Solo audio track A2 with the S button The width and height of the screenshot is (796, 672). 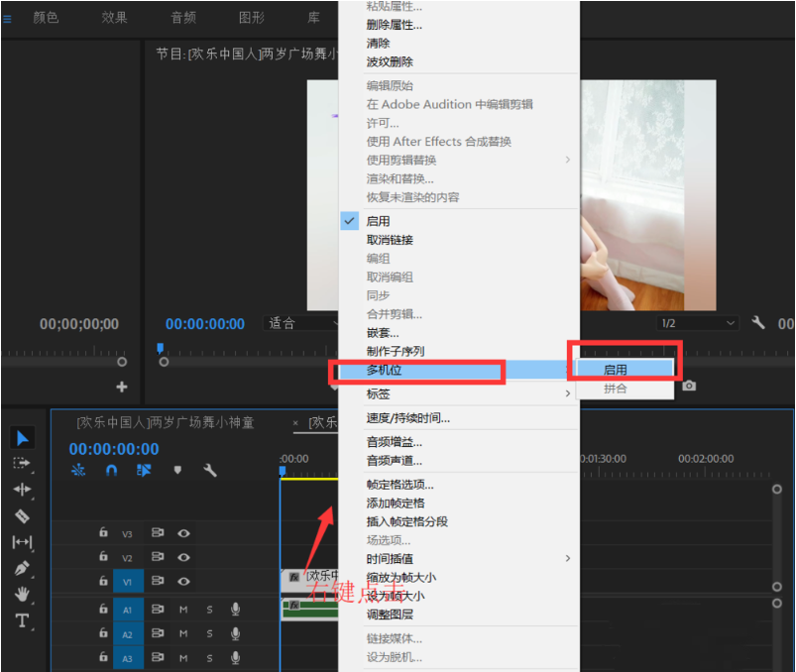(x=208, y=633)
